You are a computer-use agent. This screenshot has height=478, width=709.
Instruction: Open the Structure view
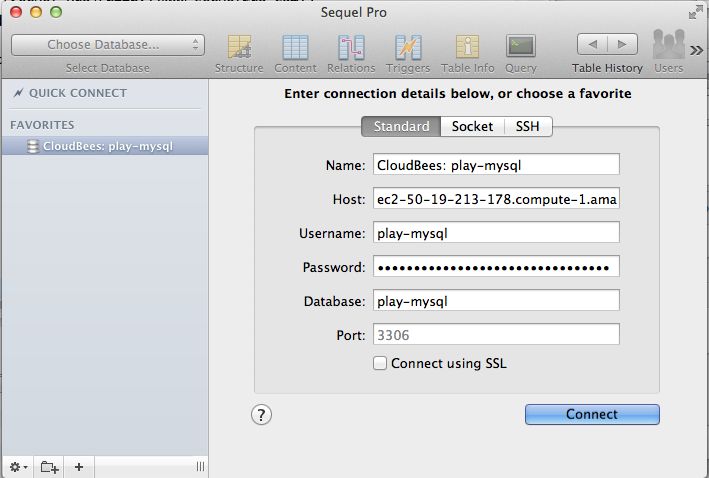point(239,54)
